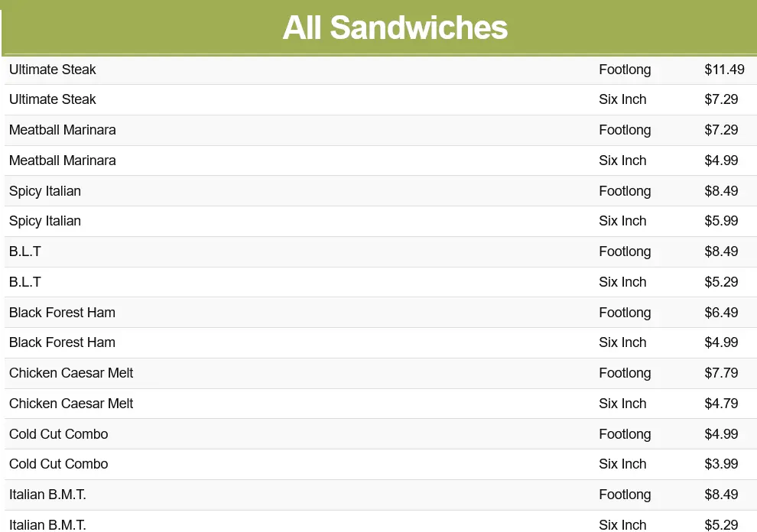Select Italian B.M.T. name in Footlong row
The height and width of the screenshot is (532, 757).
[x=47, y=495]
